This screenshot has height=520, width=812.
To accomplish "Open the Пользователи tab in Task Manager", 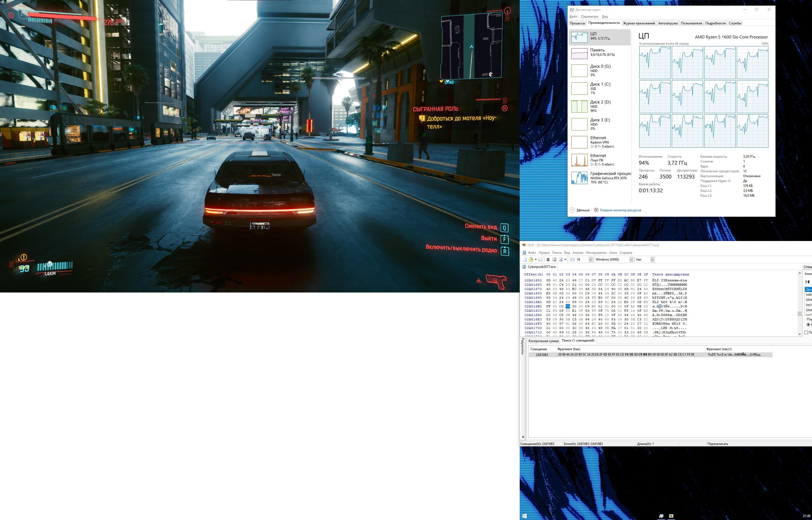I will (x=691, y=23).
